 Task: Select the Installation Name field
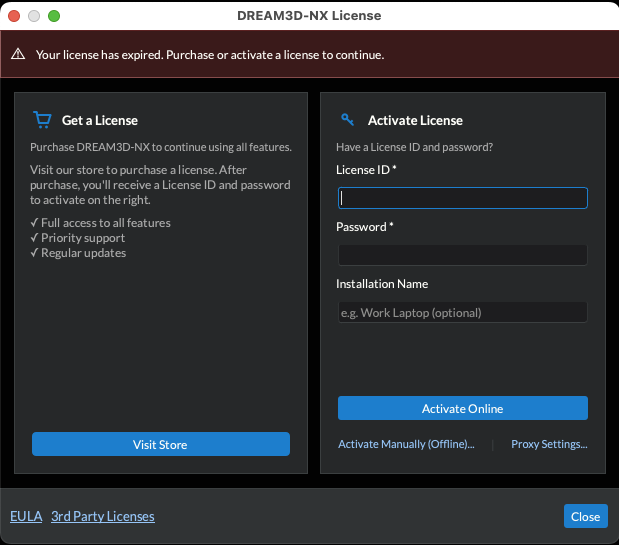pos(463,312)
